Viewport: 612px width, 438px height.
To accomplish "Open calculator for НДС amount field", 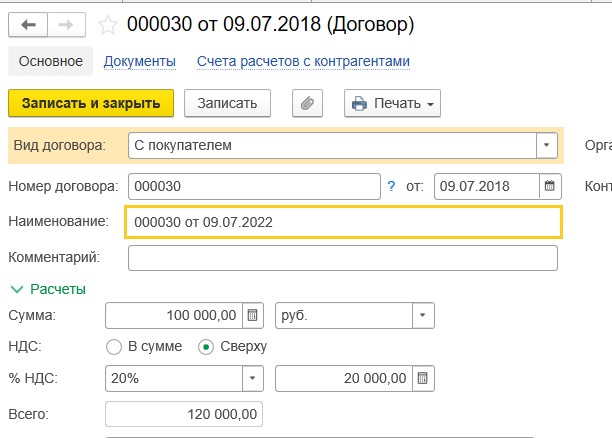I will coord(423,379).
